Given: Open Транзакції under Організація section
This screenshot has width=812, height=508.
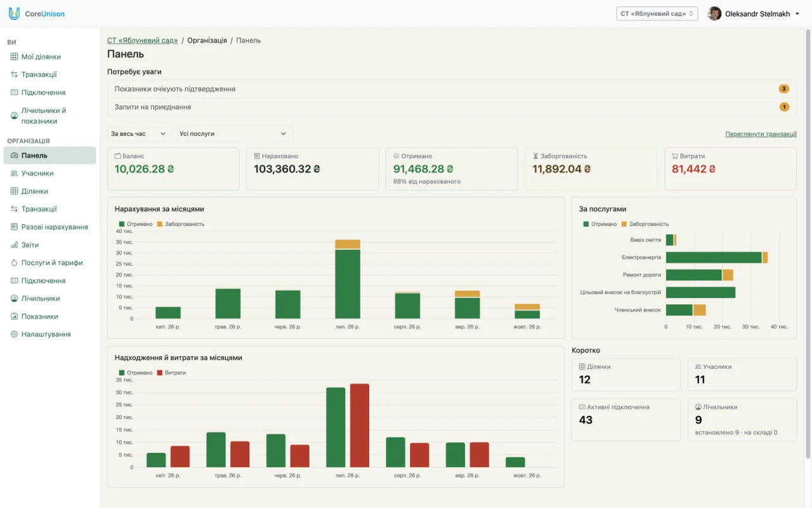Looking at the screenshot, I should [x=49, y=209].
